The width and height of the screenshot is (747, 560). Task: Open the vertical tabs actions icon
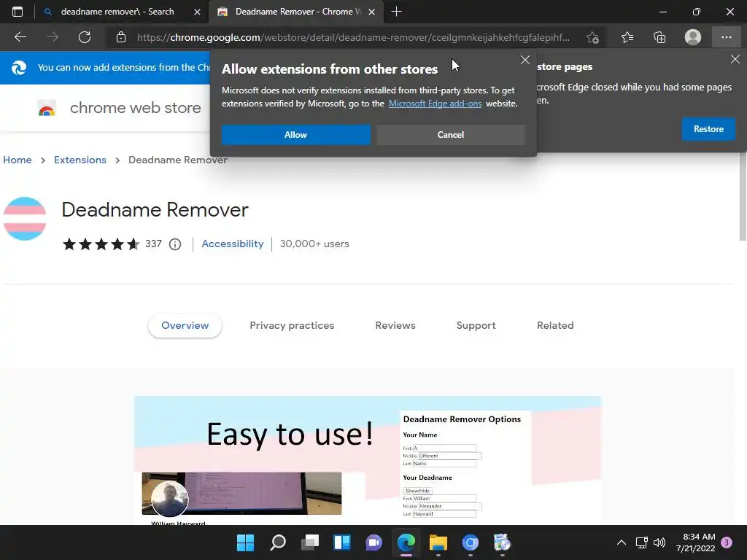[18, 12]
